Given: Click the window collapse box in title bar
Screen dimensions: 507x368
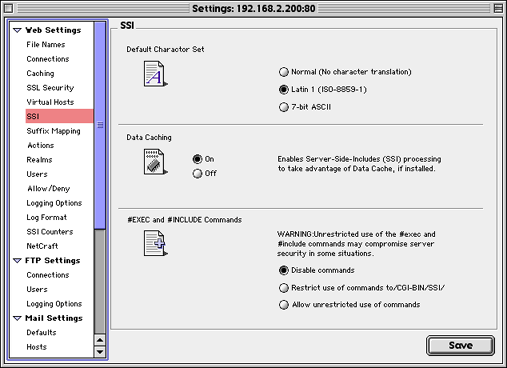Looking at the screenshot, I should pos(498,8).
